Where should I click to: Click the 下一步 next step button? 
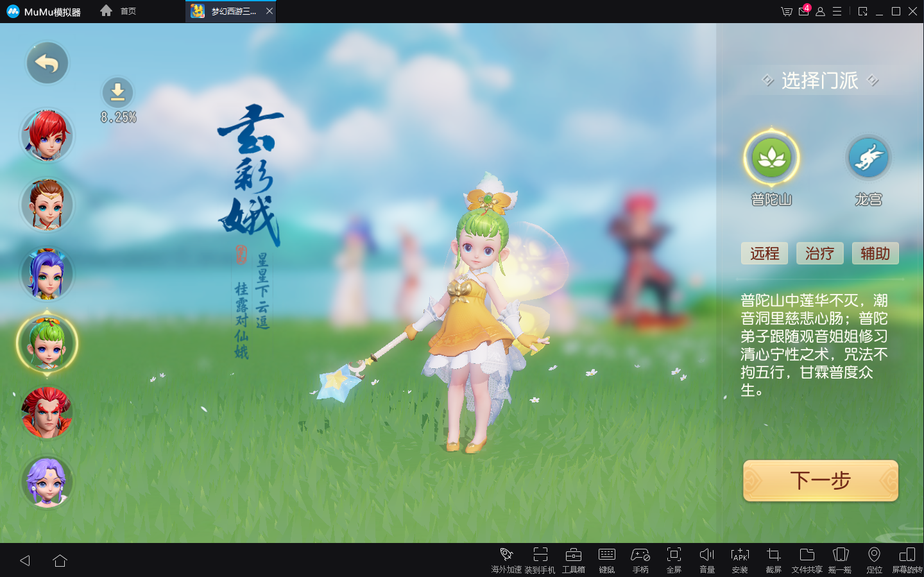[x=821, y=481]
